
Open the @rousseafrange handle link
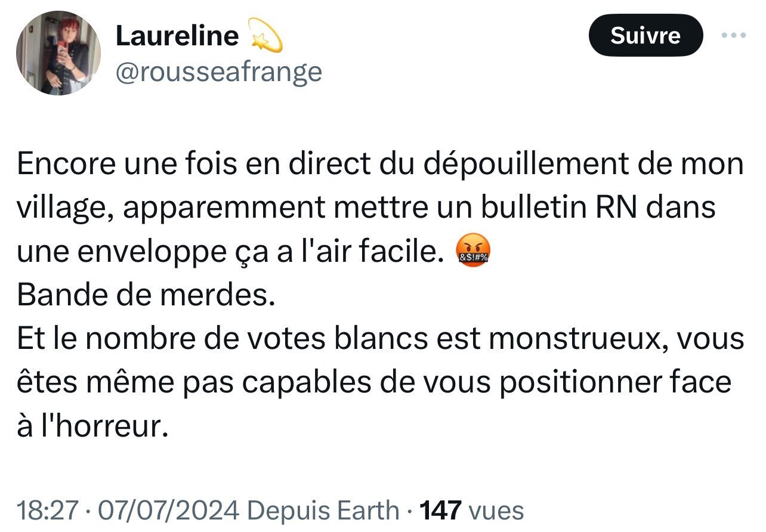(218, 72)
